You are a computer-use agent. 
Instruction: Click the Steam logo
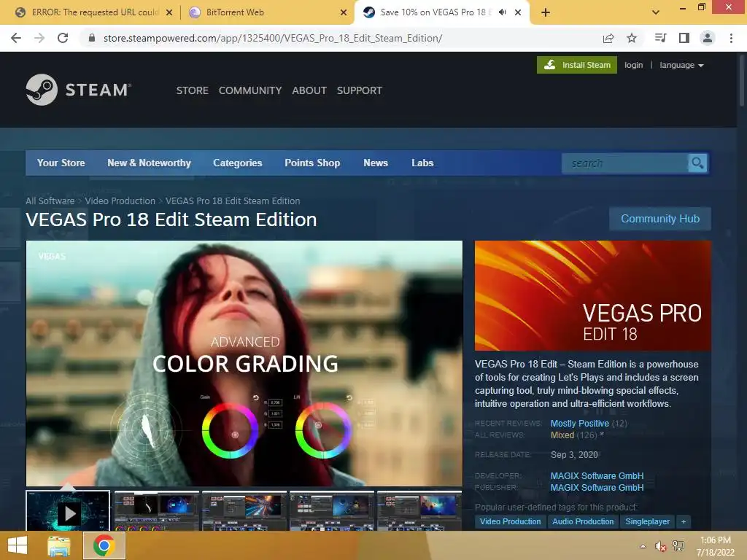click(79, 90)
